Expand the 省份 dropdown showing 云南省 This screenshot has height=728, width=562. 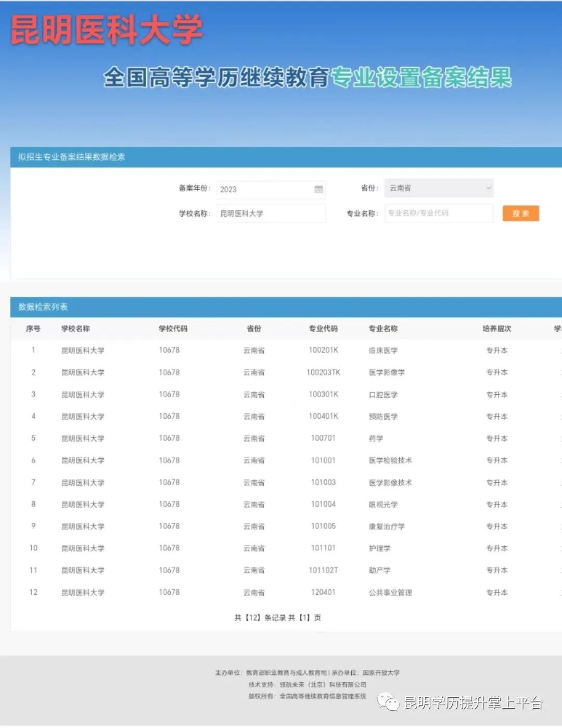[439, 188]
